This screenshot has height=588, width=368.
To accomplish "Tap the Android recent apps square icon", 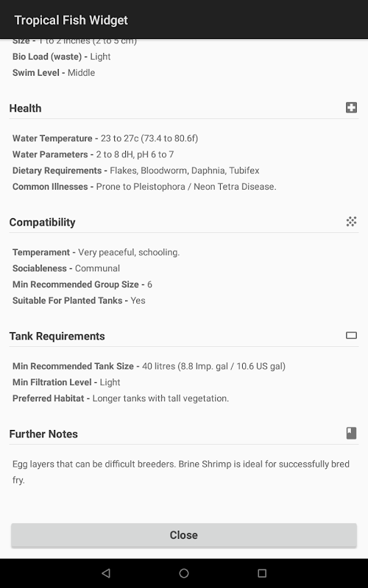I will point(262,573).
